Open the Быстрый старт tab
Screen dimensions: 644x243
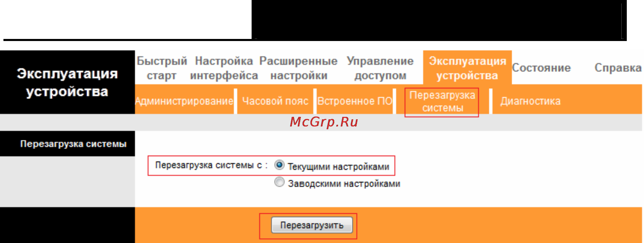click(x=162, y=68)
